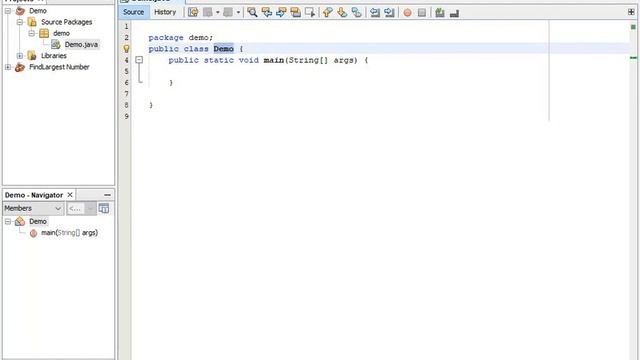Click the FindLargest Number project icon

point(20,67)
